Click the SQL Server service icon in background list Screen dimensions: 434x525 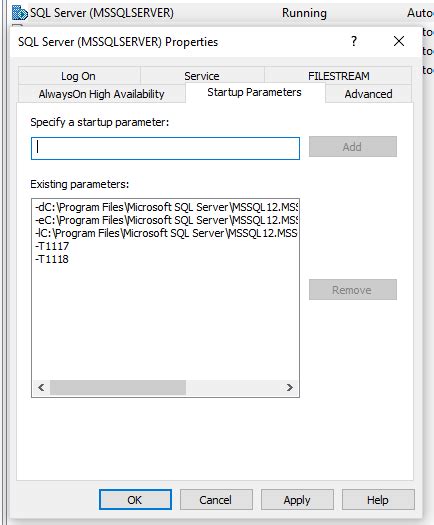[x=19, y=13]
